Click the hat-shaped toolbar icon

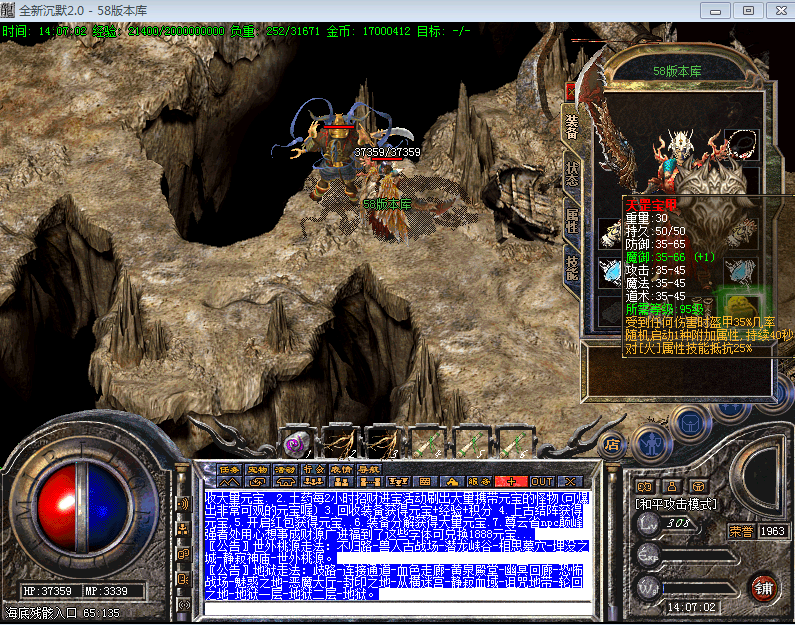[x=452, y=482]
